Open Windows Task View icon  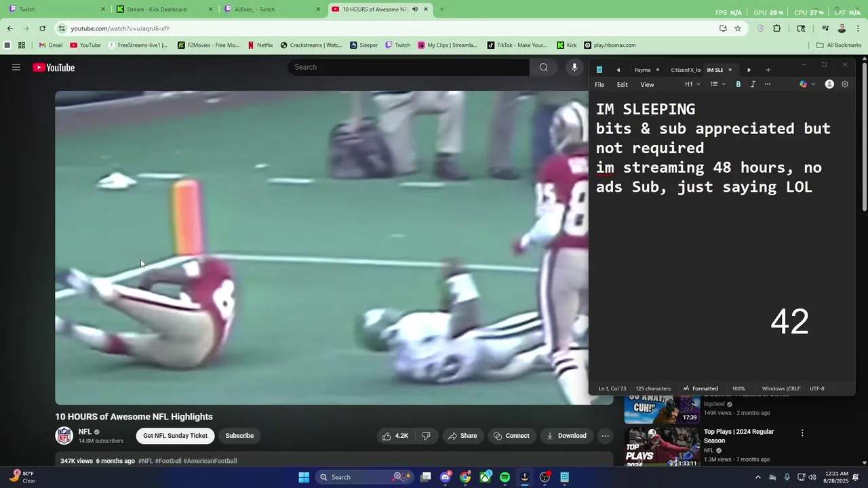click(425, 477)
